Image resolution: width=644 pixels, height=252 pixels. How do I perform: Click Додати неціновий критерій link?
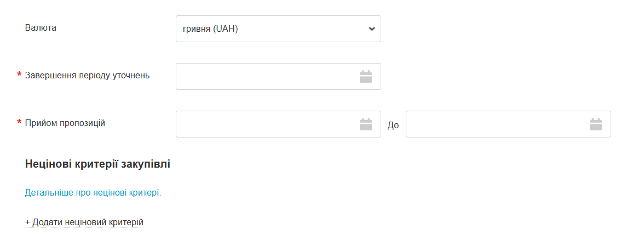click(88, 222)
